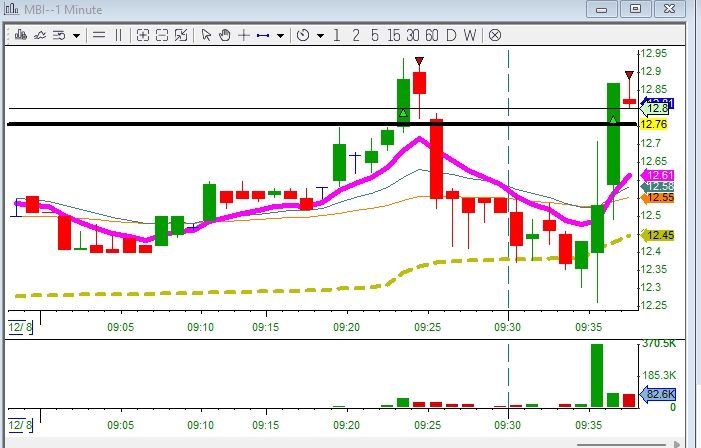Viewport: 701px width, 448px height.
Task: Click the green triangle marker on 09:36 candle
Action: pos(613,120)
